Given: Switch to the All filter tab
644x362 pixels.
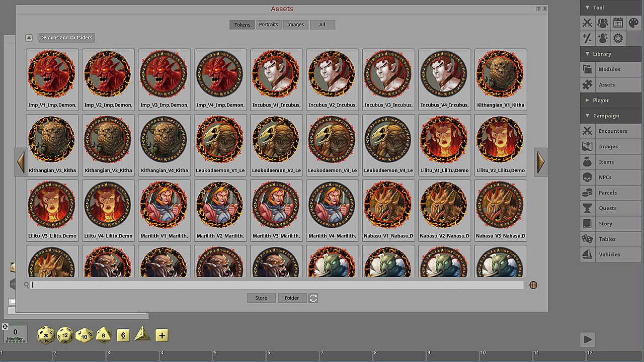Looking at the screenshot, I should tap(323, 25).
